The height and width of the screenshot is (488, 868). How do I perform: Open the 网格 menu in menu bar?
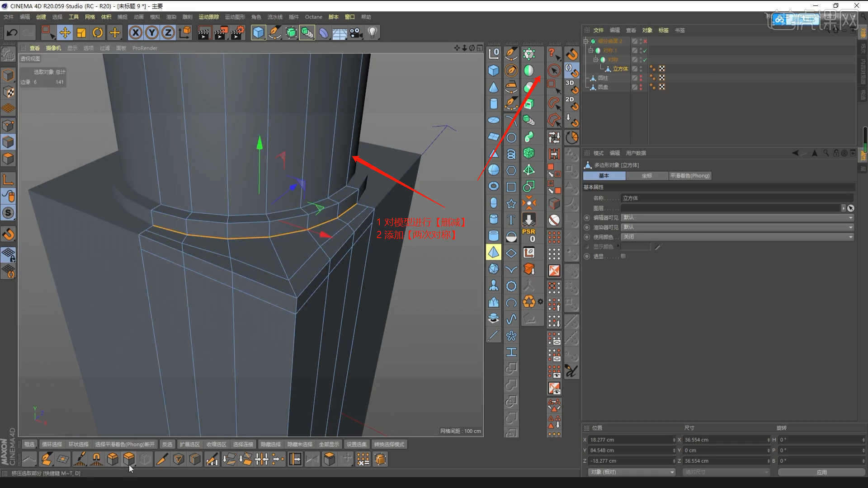click(90, 17)
